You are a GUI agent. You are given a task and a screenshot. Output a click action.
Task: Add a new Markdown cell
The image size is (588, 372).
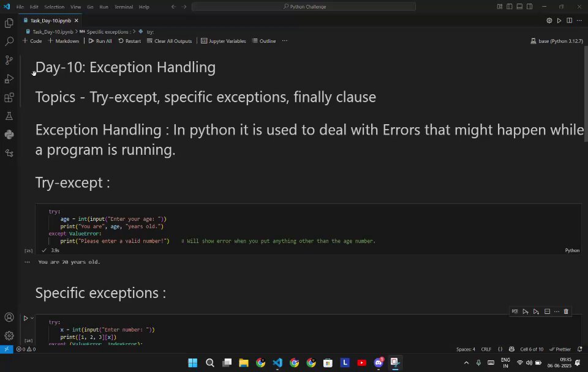pyautogui.click(x=63, y=41)
